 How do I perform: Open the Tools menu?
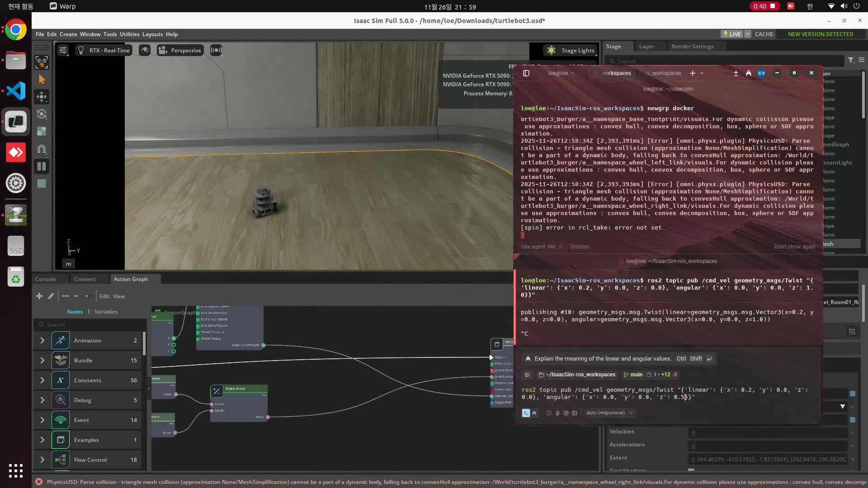point(110,34)
